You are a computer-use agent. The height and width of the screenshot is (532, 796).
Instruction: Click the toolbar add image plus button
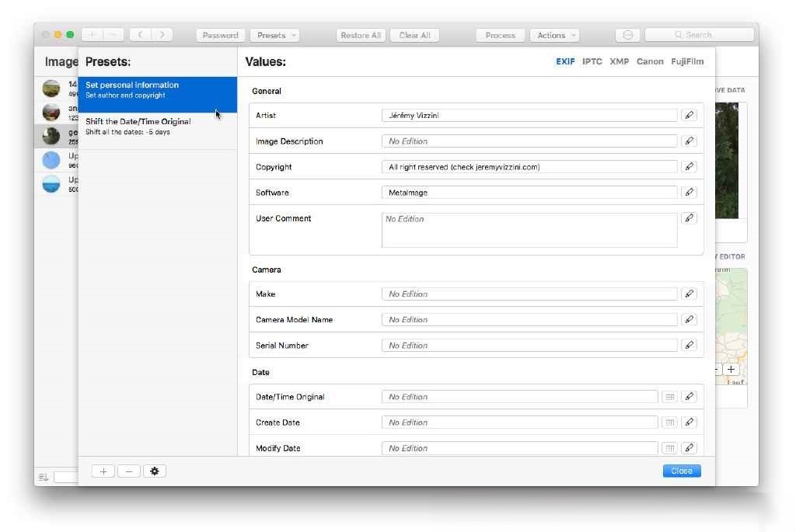click(x=92, y=34)
